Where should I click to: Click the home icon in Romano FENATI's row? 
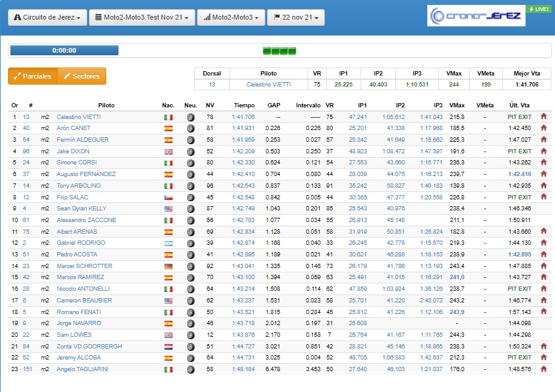coord(543,312)
